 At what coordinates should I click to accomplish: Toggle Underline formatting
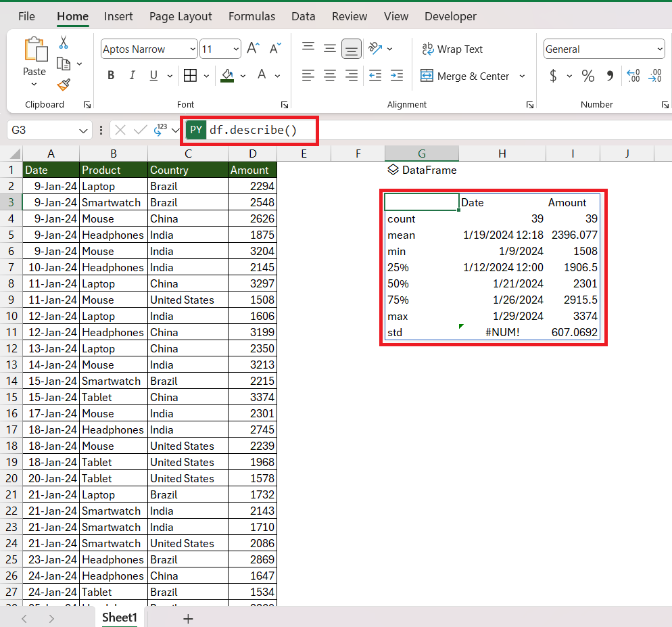pos(153,76)
